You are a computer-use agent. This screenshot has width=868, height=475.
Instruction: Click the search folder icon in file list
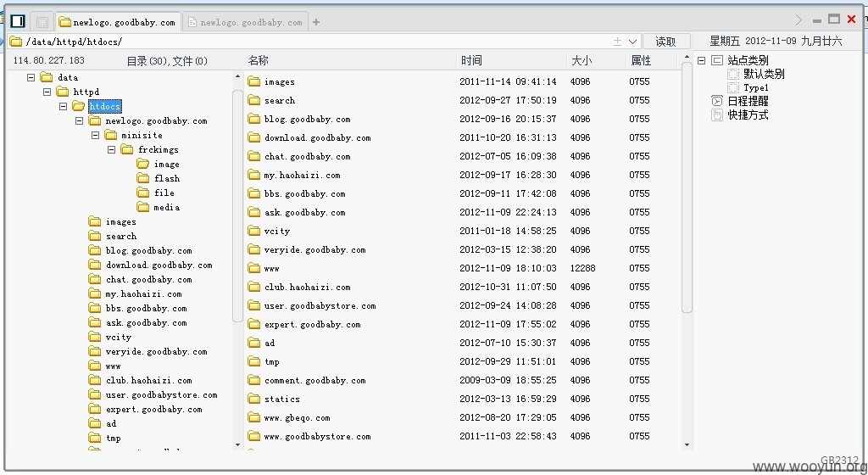coord(254,100)
